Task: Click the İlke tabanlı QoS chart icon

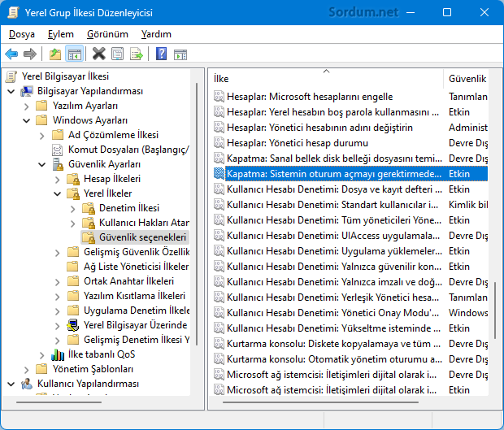Action: point(58,354)
